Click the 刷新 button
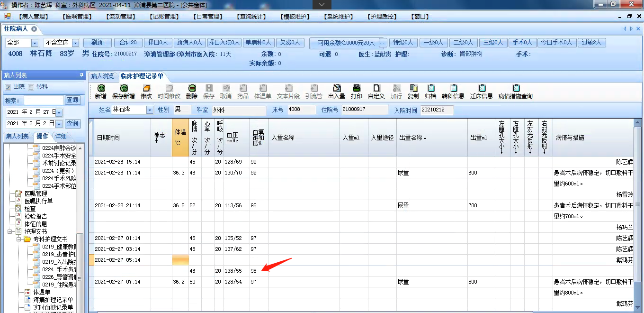The width and height of the screenshot is (644, 313). pyautogui.click(x=97, y=43)
